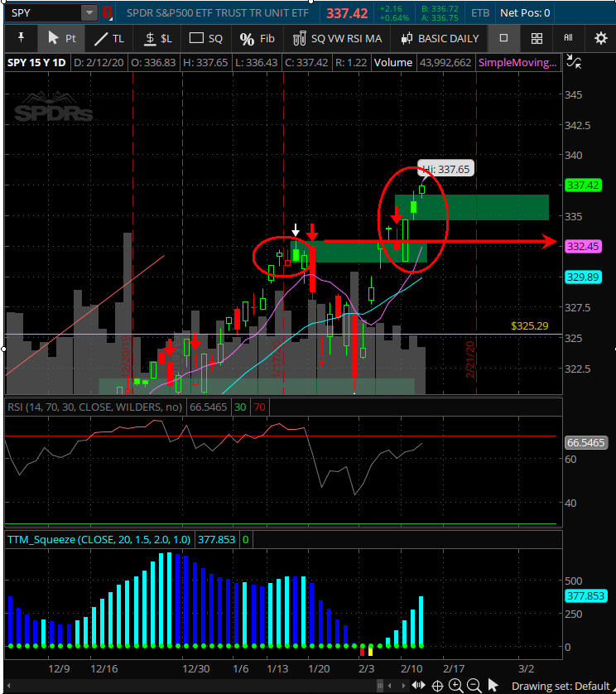This screenshot has width=616, height=694.
Task: Click the SPY 15 Y 1D timeframe label
Action: click(x=36, y=62)
